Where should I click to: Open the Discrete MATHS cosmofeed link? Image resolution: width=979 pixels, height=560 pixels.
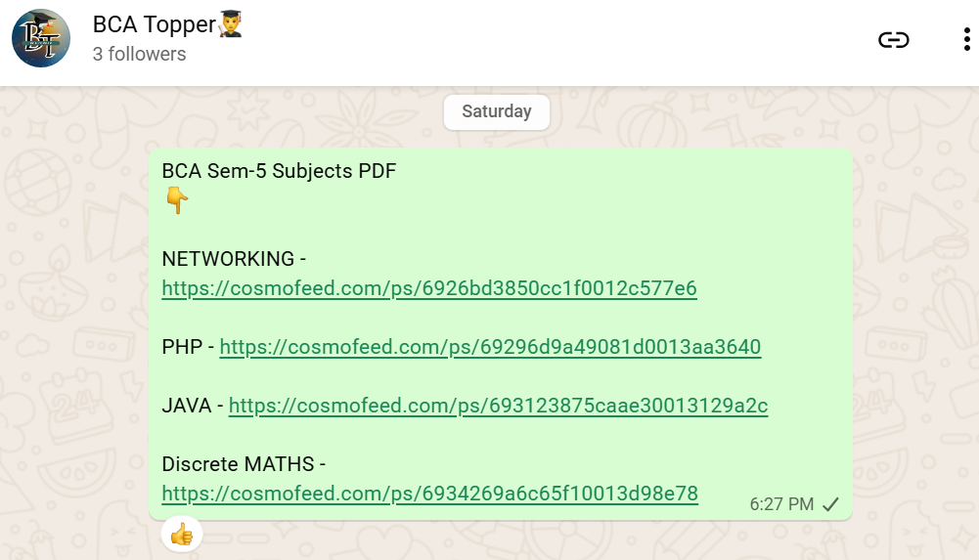point(429,494)
